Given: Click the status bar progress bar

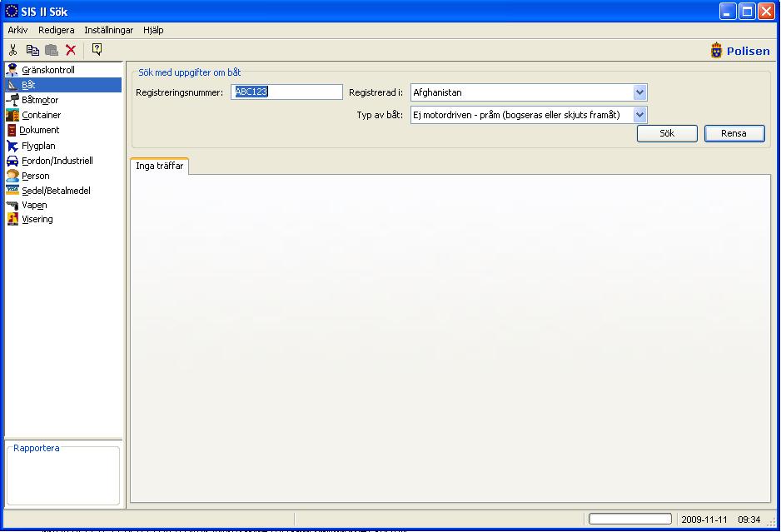Looking at the screenshot, I should (630, 519).
